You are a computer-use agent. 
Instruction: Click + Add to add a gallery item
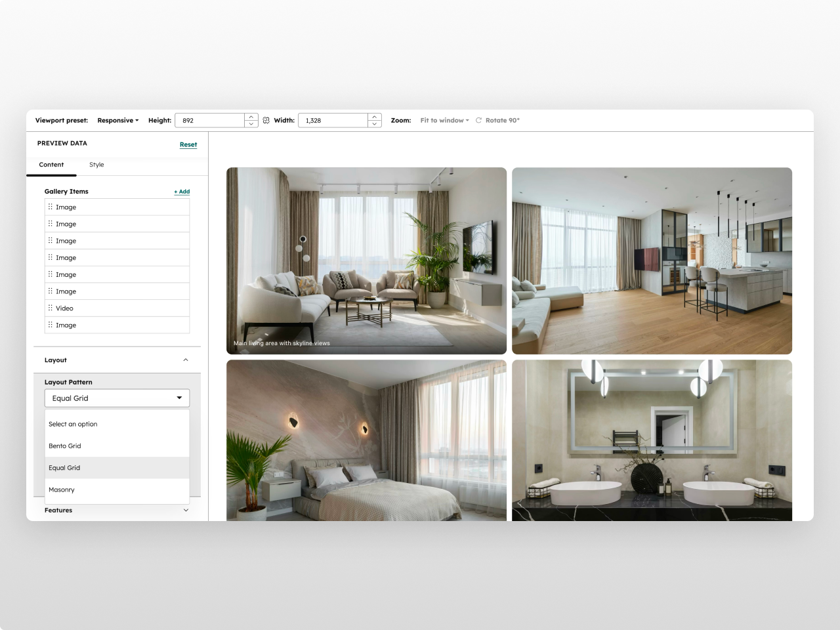(x=182, y=192)
